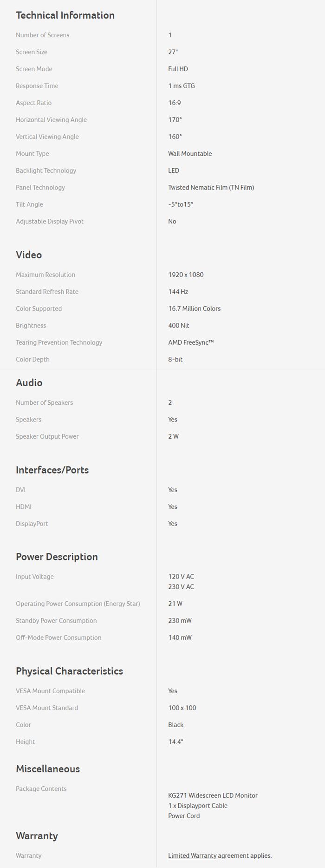Click the AMD FreeSync value
This screenshot has width=325, height=868.
coord(191,342)
